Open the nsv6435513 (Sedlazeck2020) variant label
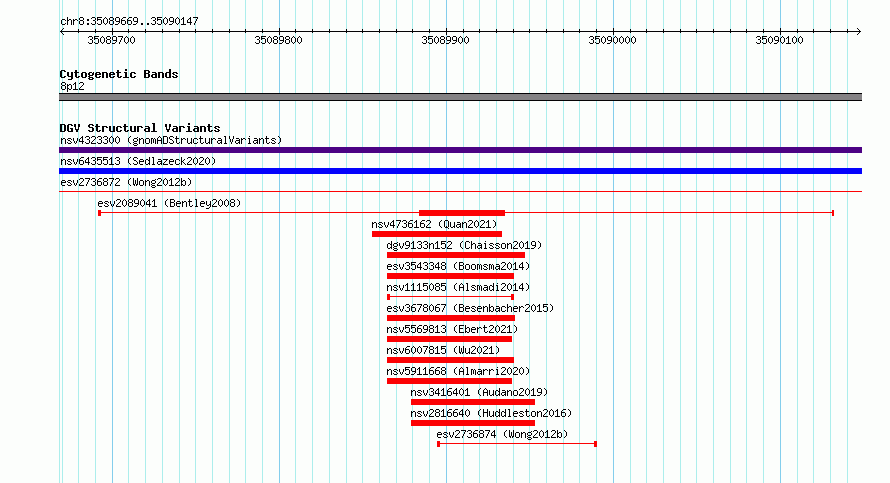 (x=138, y=161)
